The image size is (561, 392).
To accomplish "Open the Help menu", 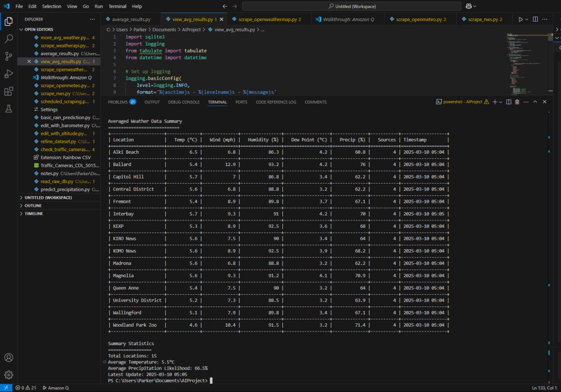I will tap(137, 6).
